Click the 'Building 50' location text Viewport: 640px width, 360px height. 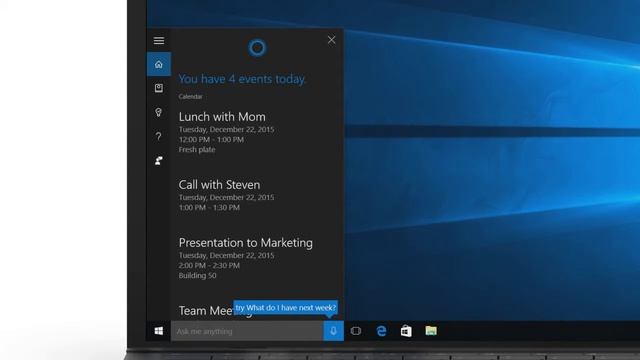(x=198, y=276)
